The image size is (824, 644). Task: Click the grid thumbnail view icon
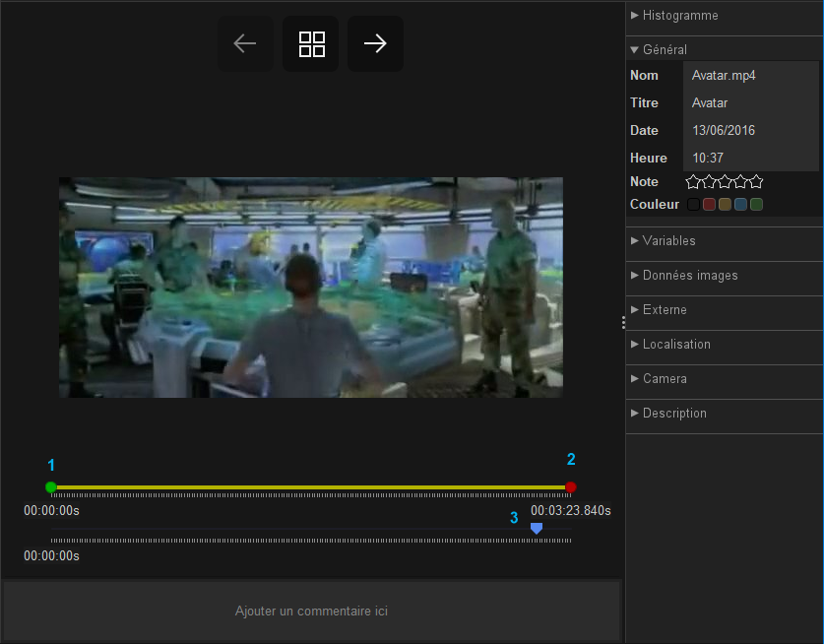(x=310, y=43)
